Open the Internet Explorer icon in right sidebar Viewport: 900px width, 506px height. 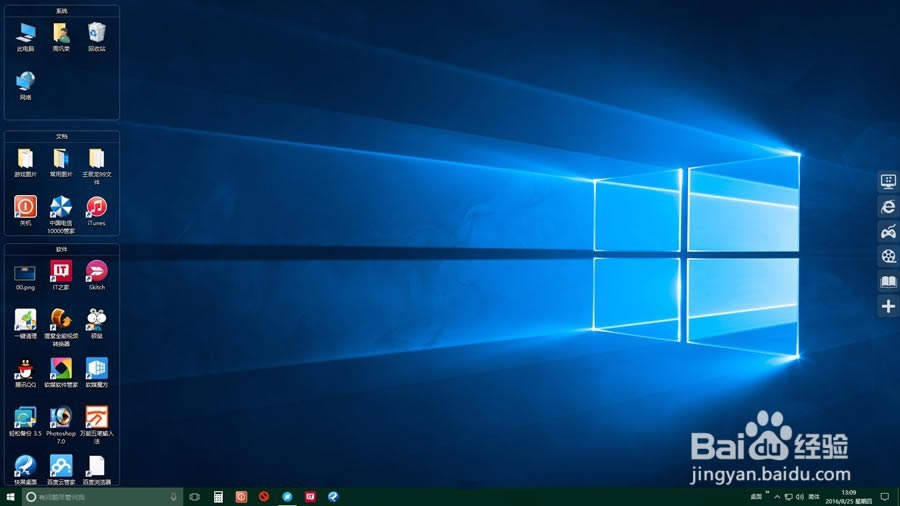coord(888,207)
